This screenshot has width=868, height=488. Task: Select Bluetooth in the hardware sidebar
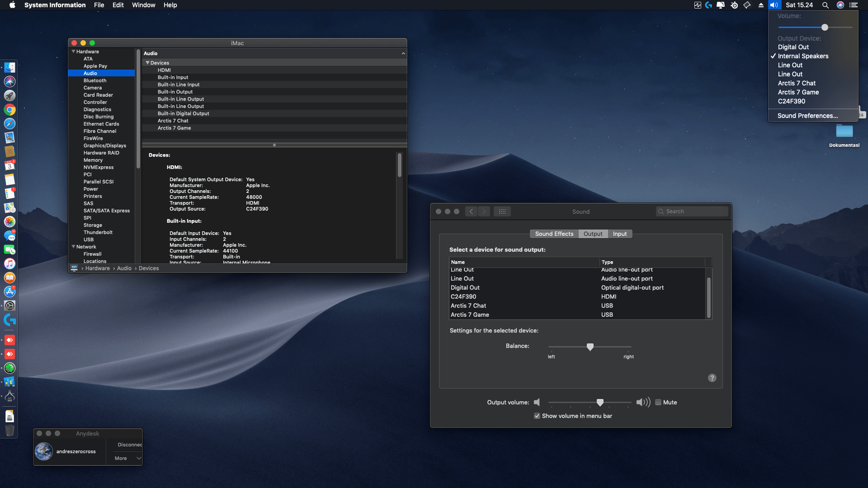95,80
